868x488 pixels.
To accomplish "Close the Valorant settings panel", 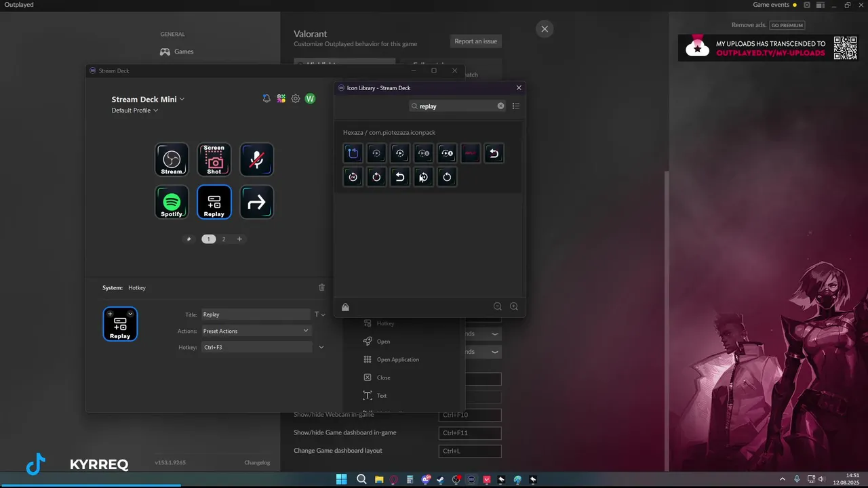I will point(545,29).
